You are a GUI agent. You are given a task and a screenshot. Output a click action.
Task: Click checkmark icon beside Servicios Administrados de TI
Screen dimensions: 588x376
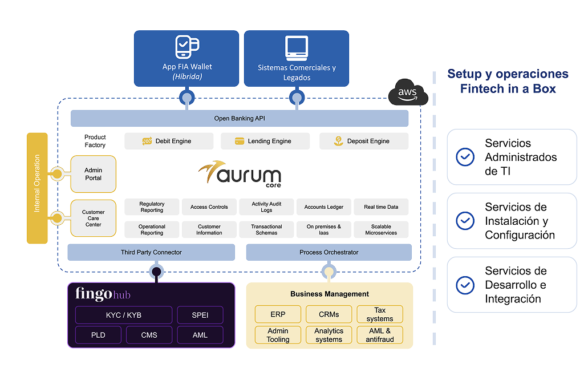click(x=465, y=157)
